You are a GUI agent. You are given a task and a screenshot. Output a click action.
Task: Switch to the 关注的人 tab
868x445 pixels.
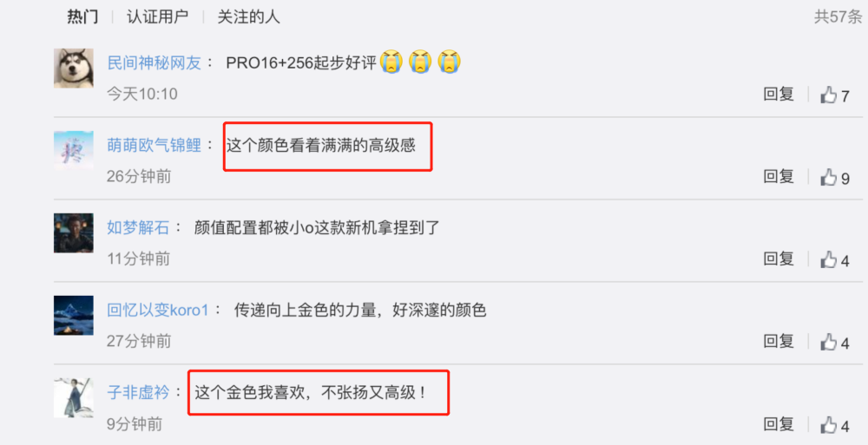pyautogui.click(x=248, y=16)
